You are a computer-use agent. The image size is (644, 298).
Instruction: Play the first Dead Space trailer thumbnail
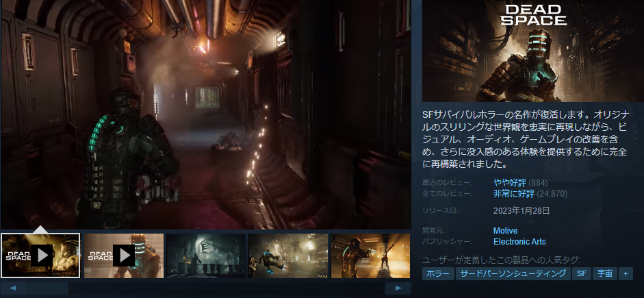[40, 256]
